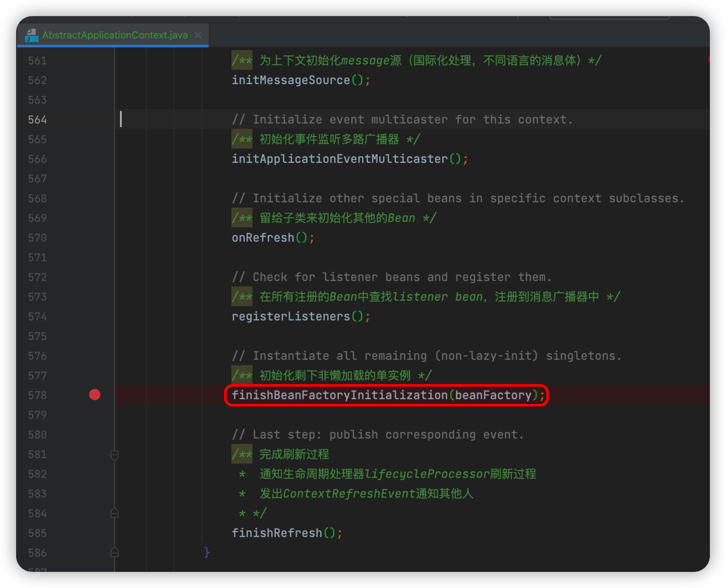Click the fold end marker at line 586
Image resolution: width=726 pixels, height=588 pixels.
click(x=114, y=552)
